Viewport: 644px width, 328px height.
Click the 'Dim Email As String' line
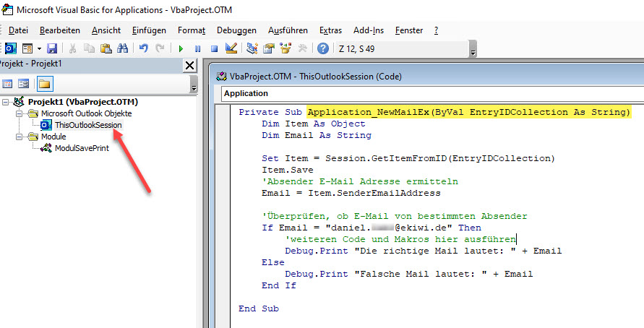(317, 135)
